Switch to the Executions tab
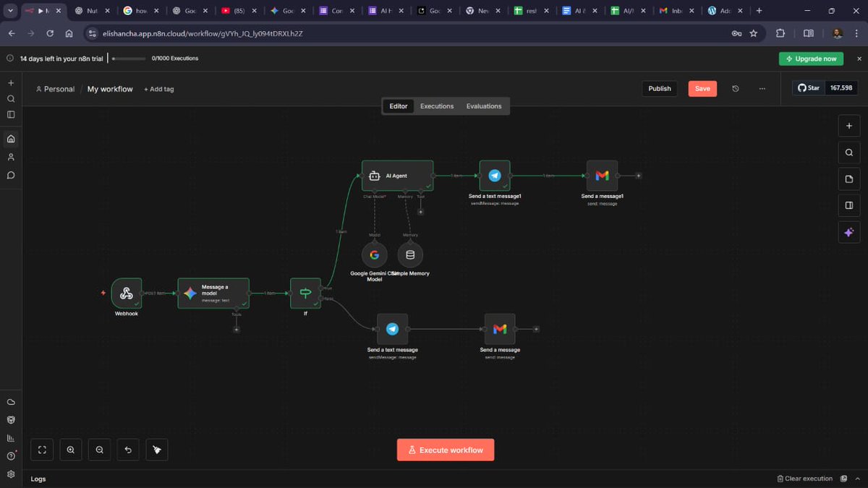The width and height of the screenshot is (868, 488). pos(437,106)
